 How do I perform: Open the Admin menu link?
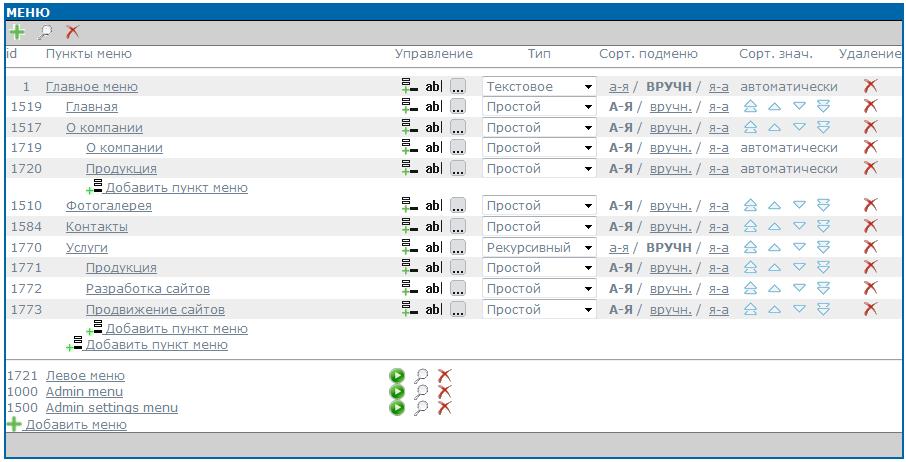tap(84, 392)
